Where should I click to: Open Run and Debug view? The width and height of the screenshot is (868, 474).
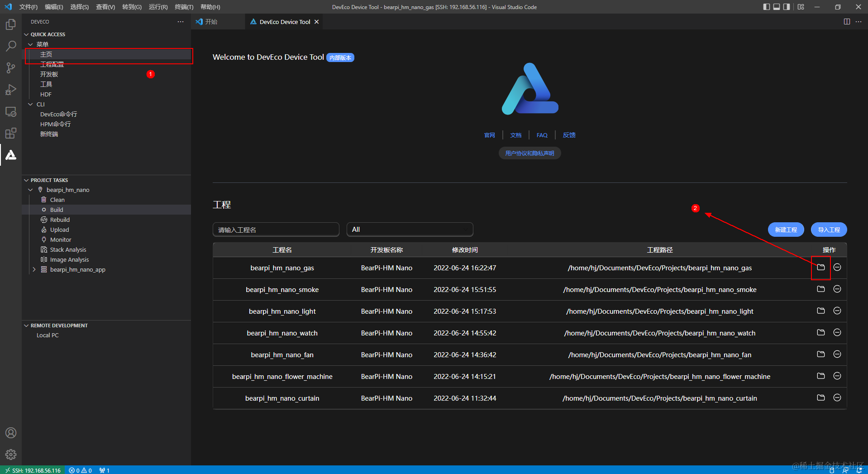point(11,90)
